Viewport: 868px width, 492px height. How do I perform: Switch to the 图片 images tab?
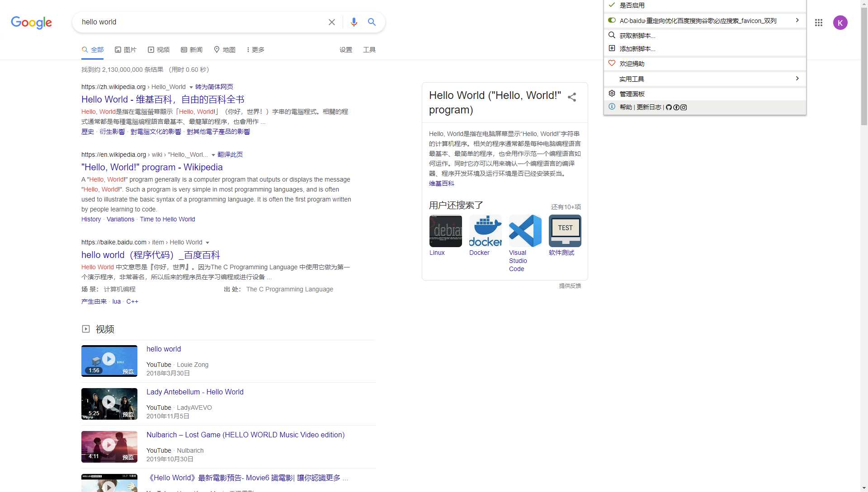[x=126, y=50]
